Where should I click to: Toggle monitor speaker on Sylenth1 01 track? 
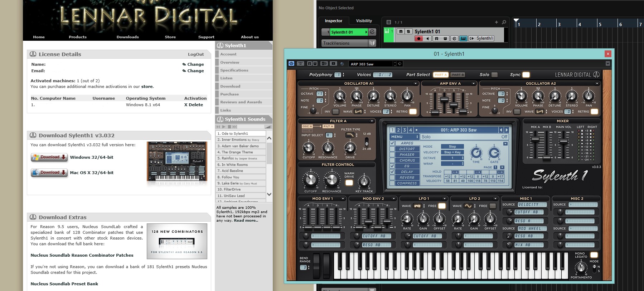pyautogui.click(x=427, y=39)
